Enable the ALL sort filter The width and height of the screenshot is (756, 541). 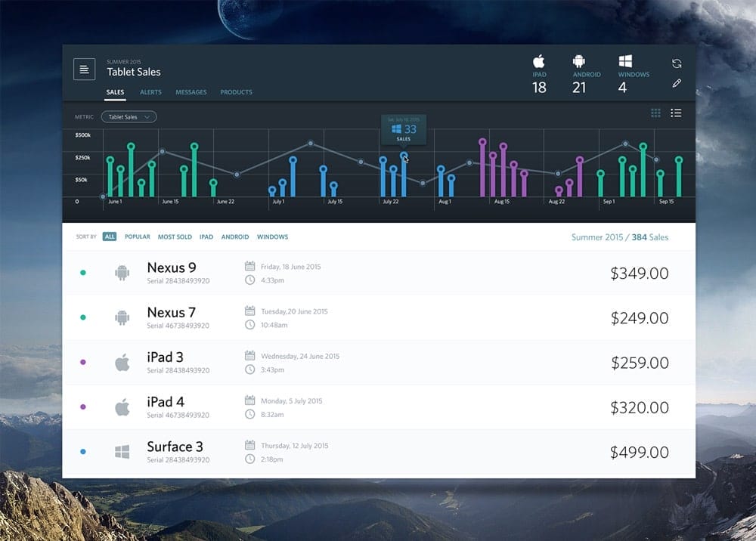110,236
